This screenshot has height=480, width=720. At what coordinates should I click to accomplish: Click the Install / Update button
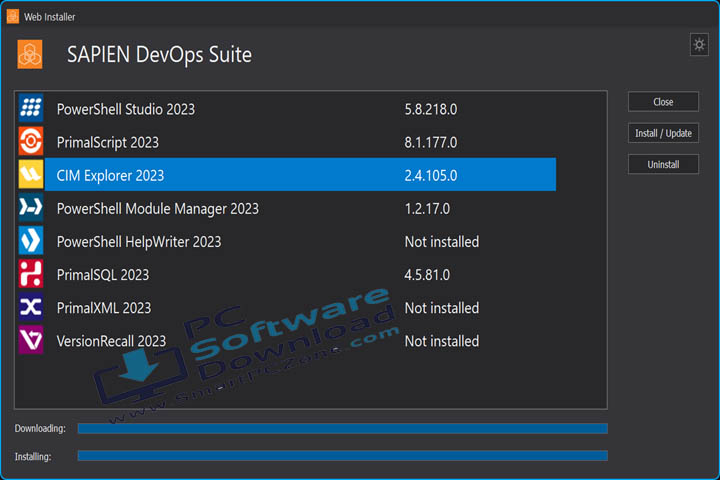pos(663,133)
